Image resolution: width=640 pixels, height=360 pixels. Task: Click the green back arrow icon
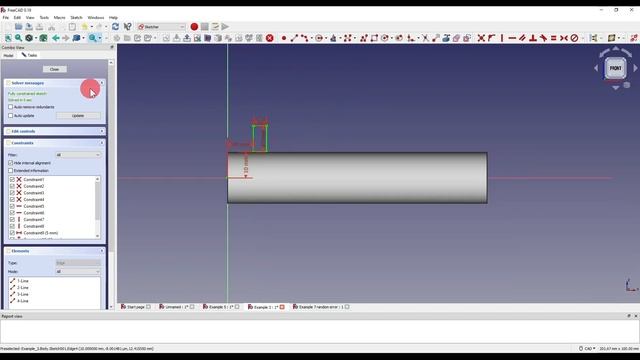coord(56,38)
